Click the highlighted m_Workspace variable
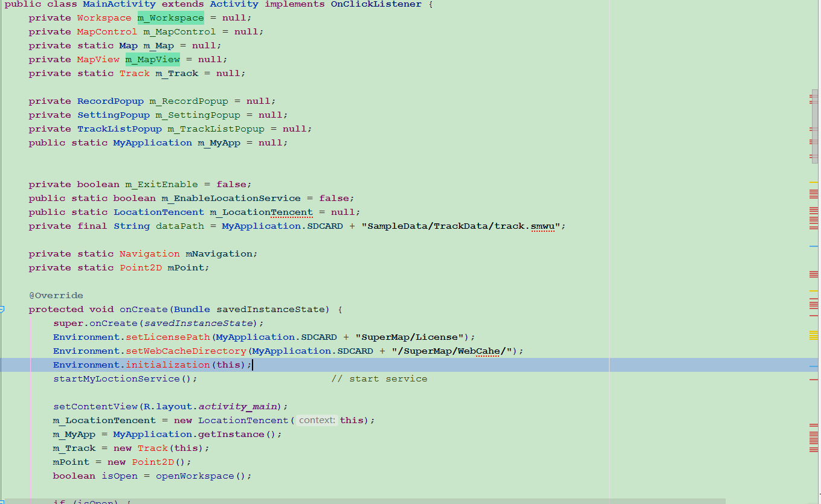Screen dimensions: 821x504 170,18
